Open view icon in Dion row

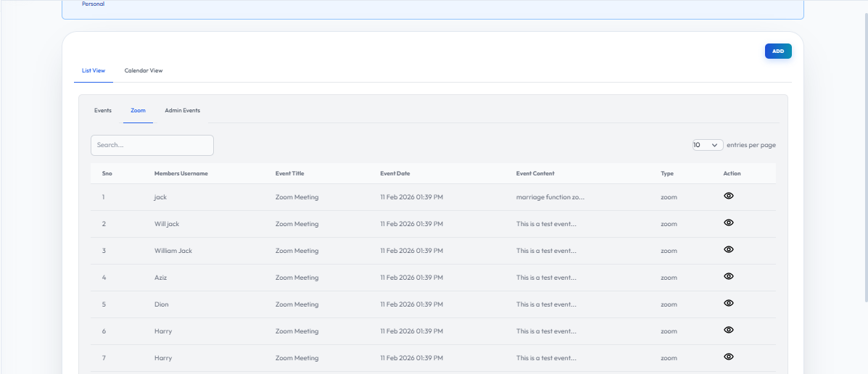pyautogui.click(x=729, y=303)
